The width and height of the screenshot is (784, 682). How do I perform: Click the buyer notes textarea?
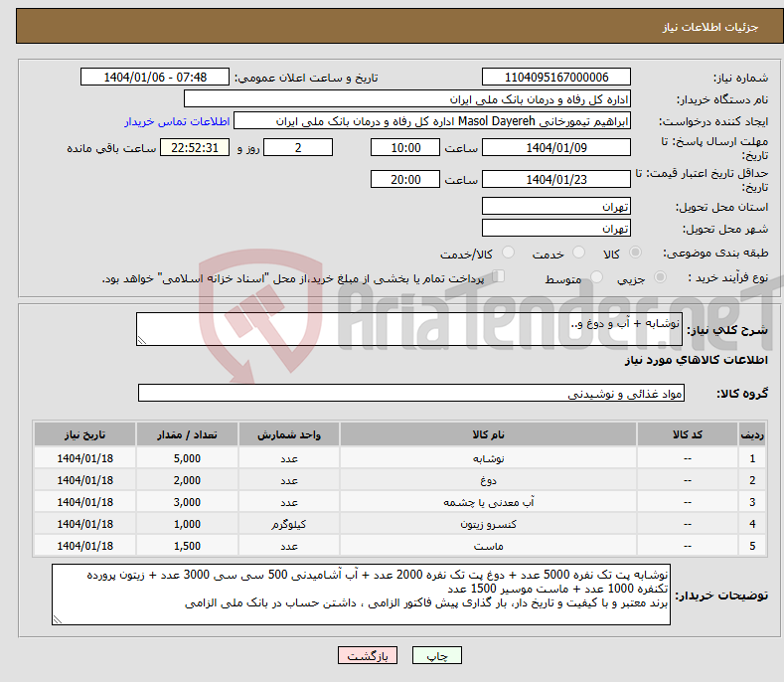[361, 595]
